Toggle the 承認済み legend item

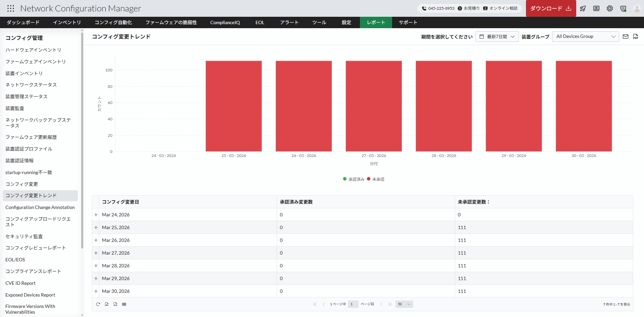click(x=353, y=179)
